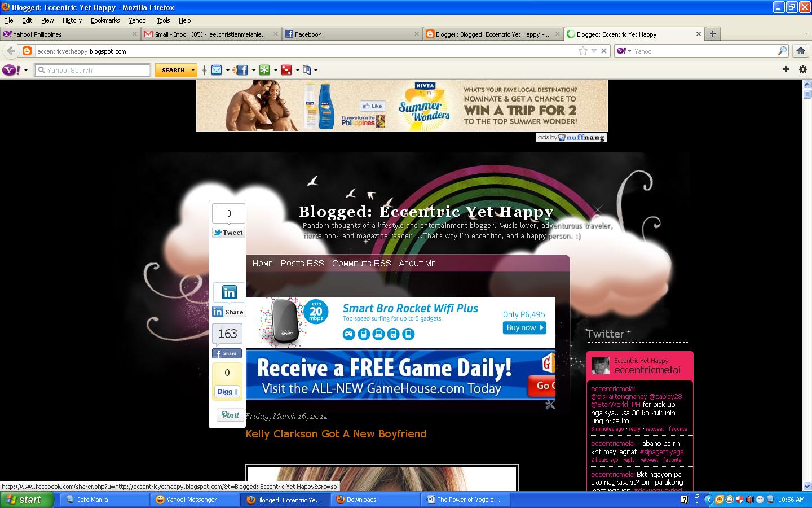Go to the Firefox home page
This screenshot has height=508, width=812.
pyautogui.click(x=800, y=51)
